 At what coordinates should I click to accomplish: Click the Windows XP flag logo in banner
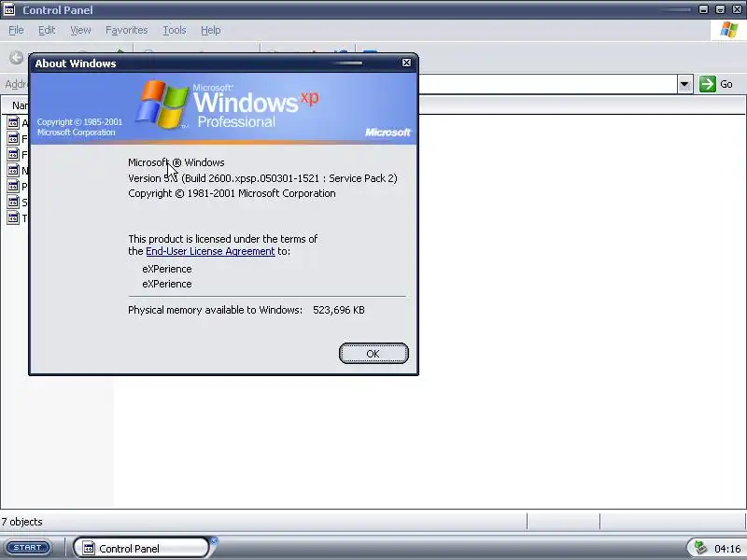(162, 105)
